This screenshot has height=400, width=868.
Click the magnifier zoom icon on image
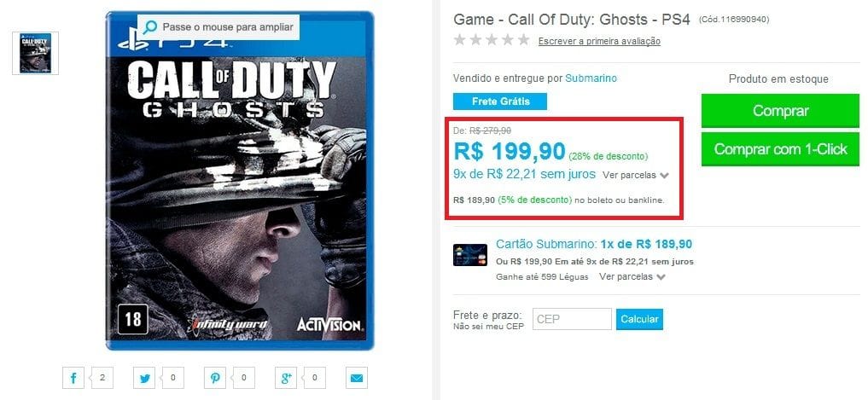[149, 27]
